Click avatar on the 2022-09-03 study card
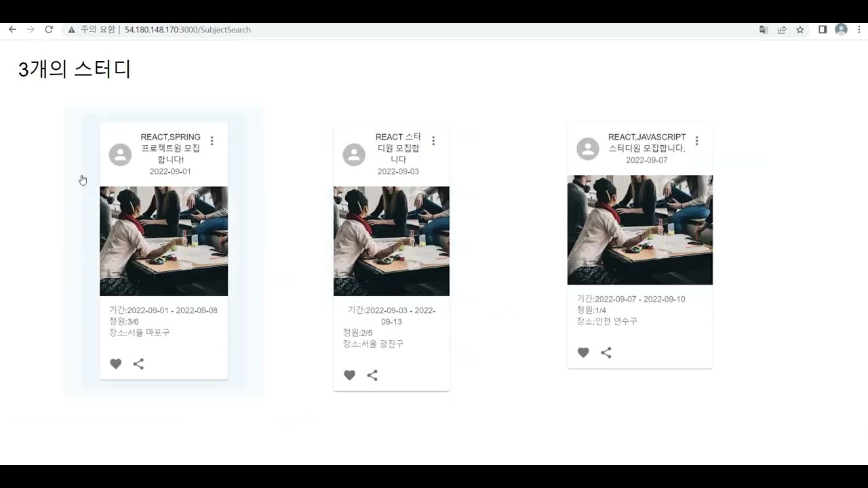The height and width of the screenshot is (488, 868). tap(354, 155)
